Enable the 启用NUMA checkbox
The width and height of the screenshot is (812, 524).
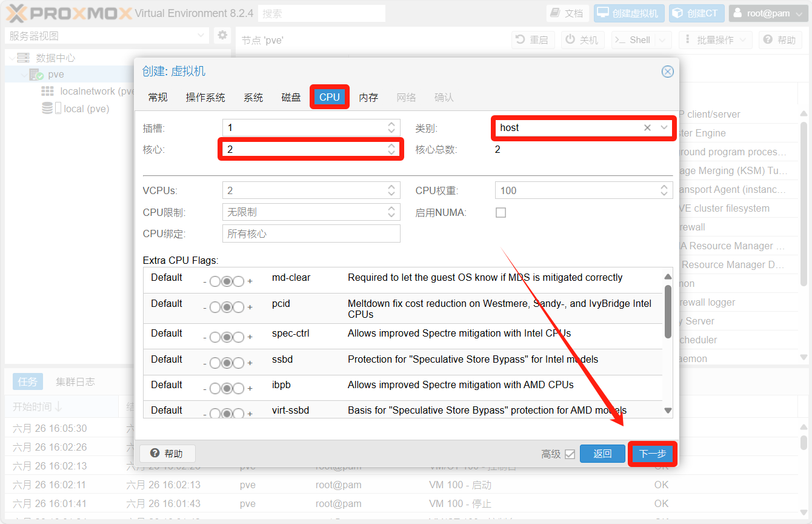pos(501,213)
